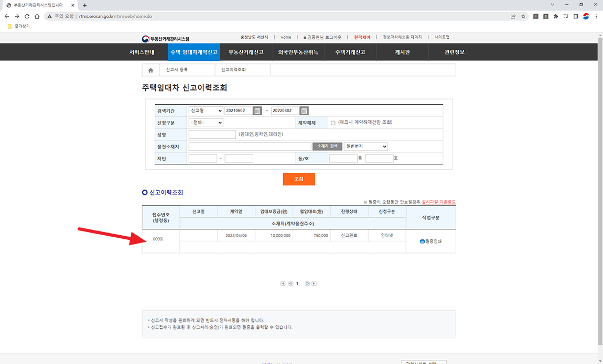The image size is (603, 364).
Task: Click the Home link in top bar
Action: point(286,37)
